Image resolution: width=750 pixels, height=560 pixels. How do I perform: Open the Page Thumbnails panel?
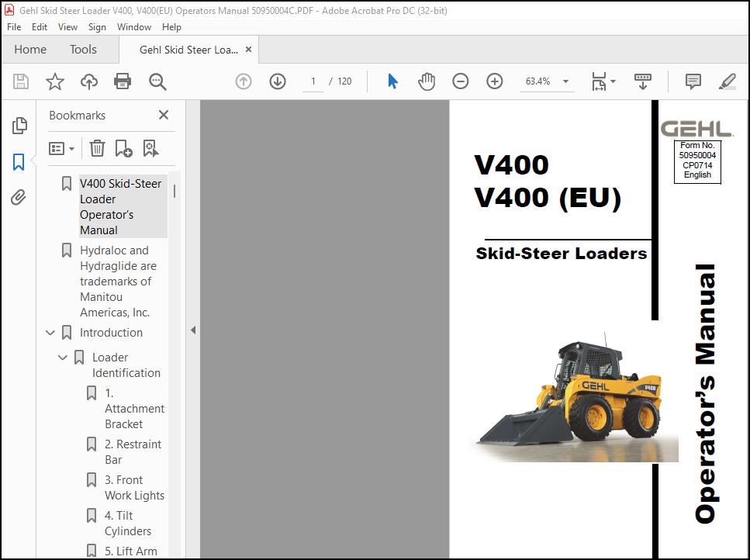(19, 126)
